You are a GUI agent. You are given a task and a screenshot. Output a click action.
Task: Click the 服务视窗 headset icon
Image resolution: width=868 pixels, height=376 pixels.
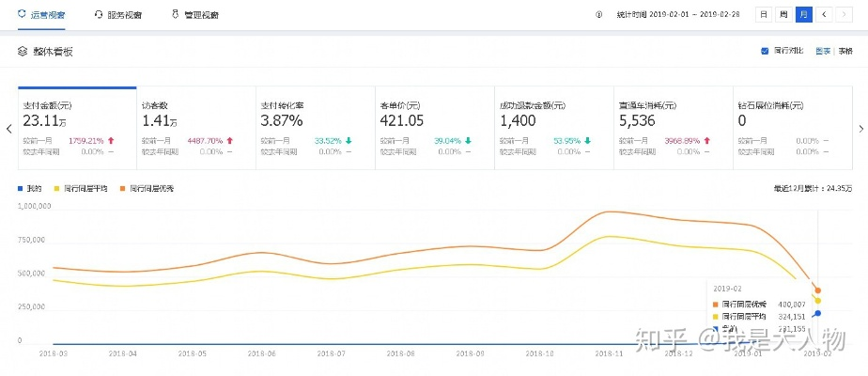click(99, 15)
